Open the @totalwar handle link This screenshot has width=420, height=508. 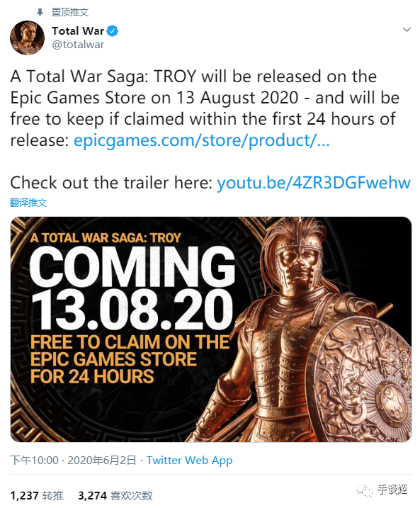78,45
